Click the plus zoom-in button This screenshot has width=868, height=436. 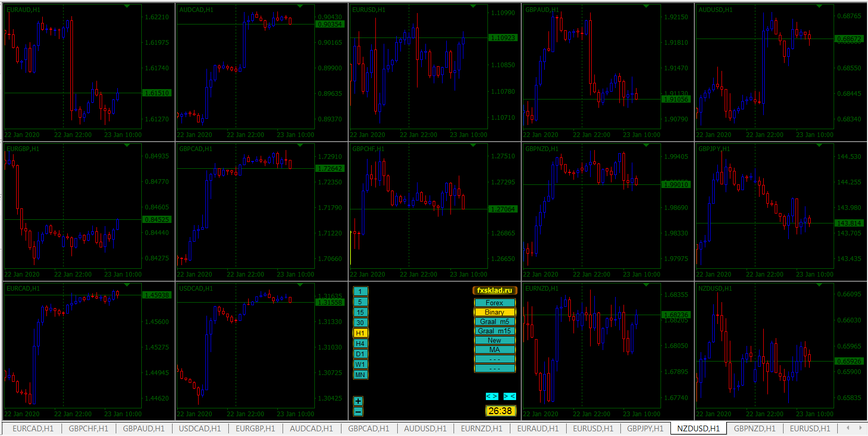point(358,401)
